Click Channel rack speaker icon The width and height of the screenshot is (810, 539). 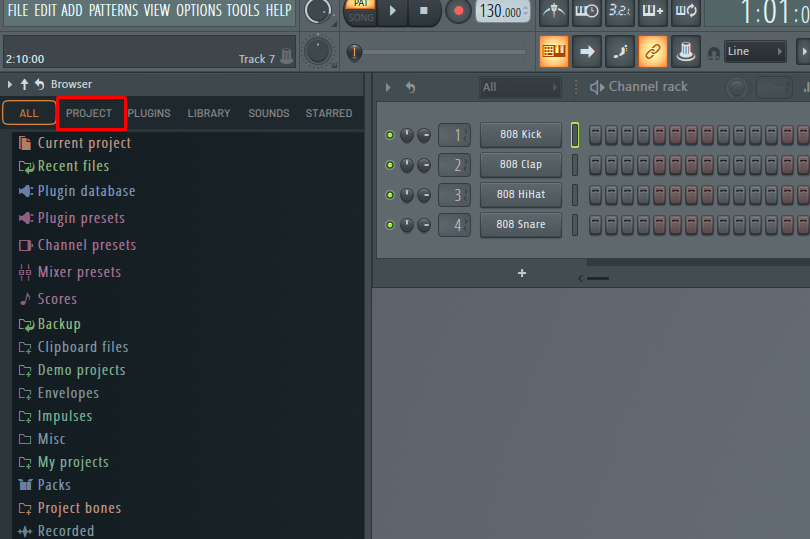pyautogui.click(x=597, y=87)
